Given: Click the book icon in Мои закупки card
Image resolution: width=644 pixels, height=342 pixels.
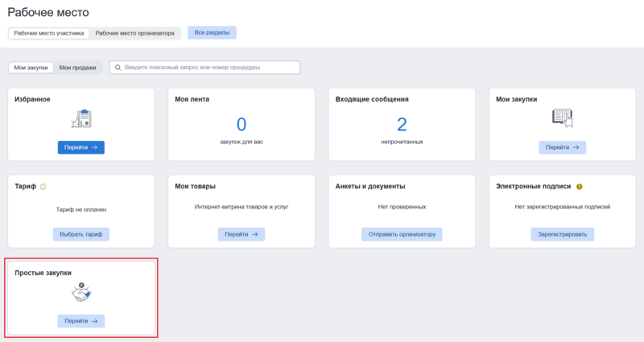Looking at the screenshot, I should pyautogui.click(x=562, y=119).
